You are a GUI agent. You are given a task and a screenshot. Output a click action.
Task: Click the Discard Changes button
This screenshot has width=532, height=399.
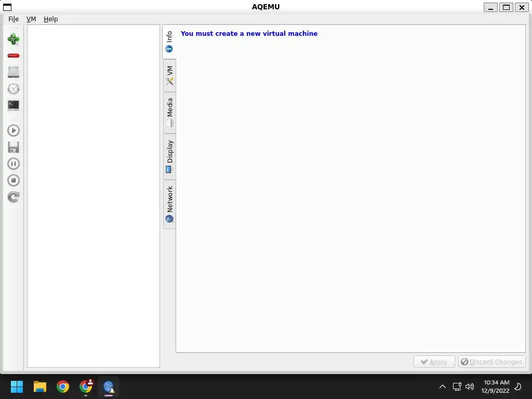[x=491, y=362]
